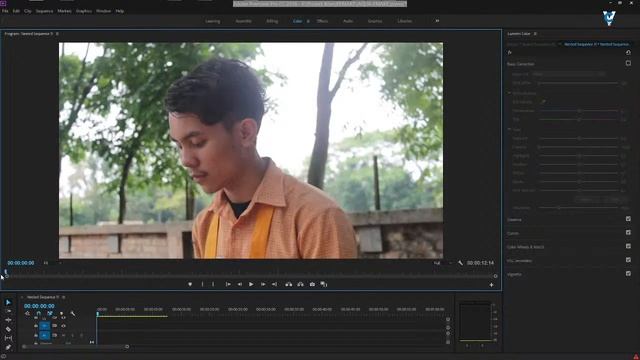Click the timeline timecode field
640x360 pixels.
click(39, 306)
